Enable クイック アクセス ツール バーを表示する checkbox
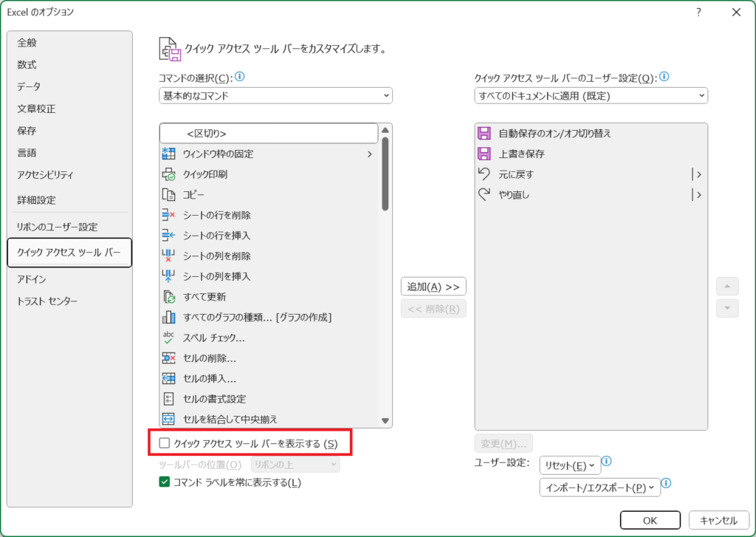756x537 pixels. point(165,443)
